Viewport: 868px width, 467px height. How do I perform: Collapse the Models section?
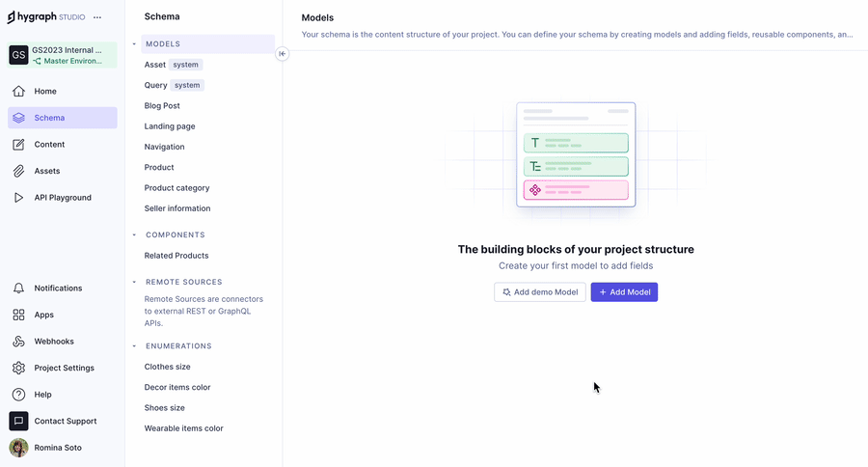(x=134, y=44)
